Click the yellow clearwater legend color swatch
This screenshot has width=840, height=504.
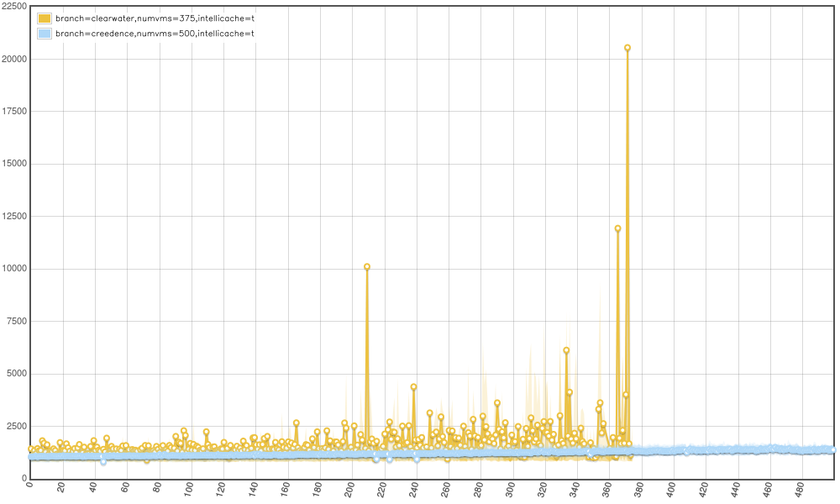(x=45, y=18)
